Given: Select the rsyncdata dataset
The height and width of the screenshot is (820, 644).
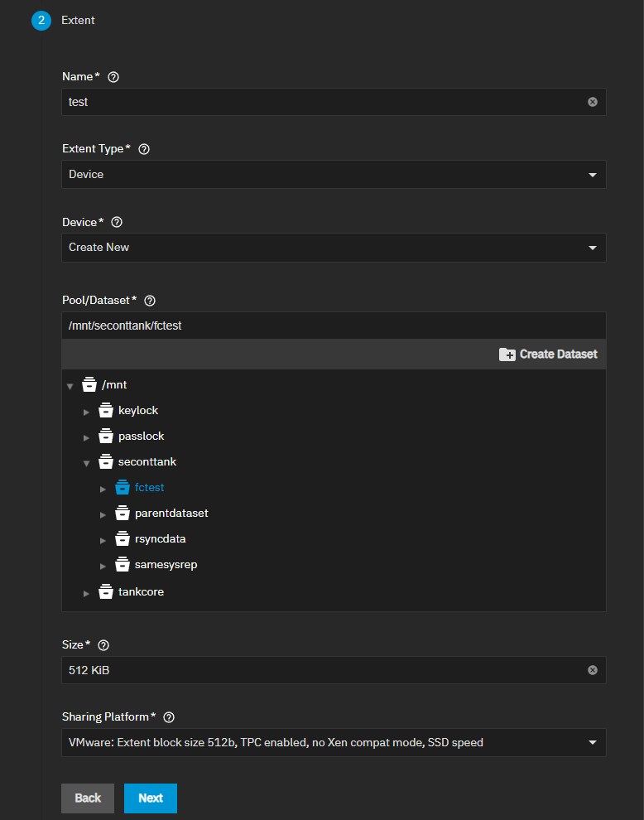Looking at the screenshot, I should tap(160, 539).
